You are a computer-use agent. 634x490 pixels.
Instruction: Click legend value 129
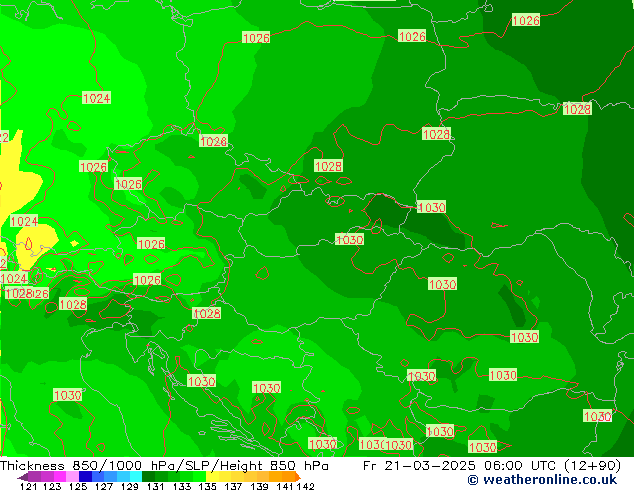pyautogui.click(x=129, y=486)
